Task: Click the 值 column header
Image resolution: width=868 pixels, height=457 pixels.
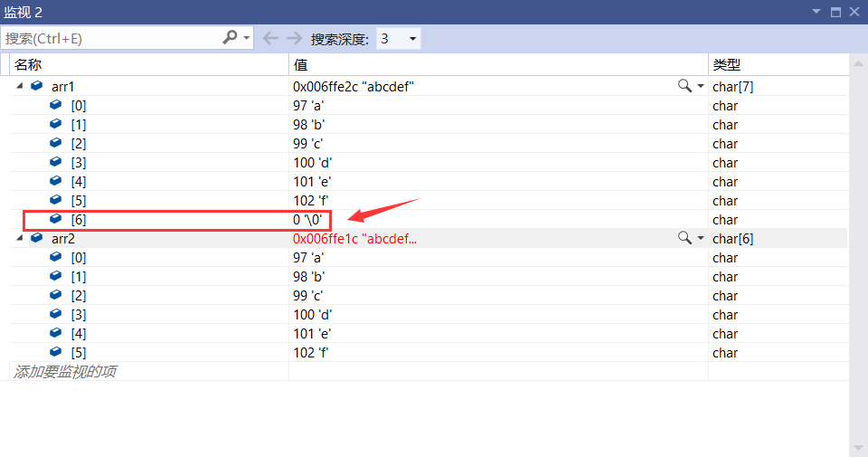Action: (498, 65)
